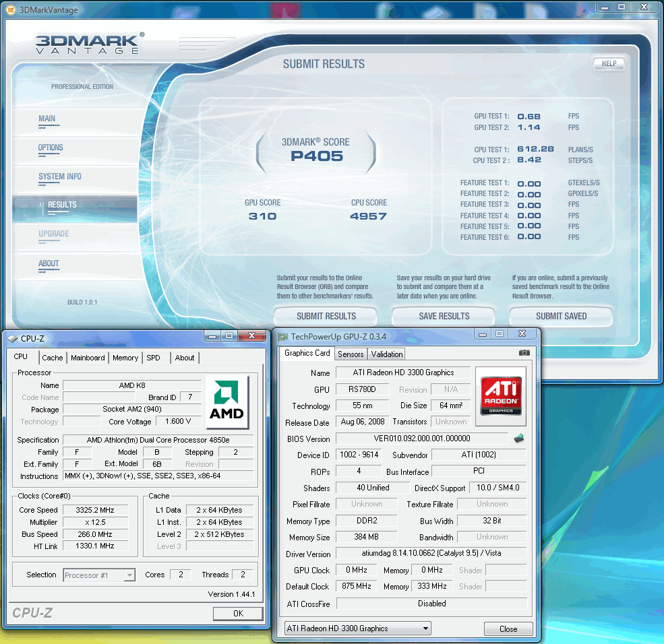Open the Processor selection dropdown in CPU-Z
This screenshot has height=644, width=664.
[x=129, y=575]
